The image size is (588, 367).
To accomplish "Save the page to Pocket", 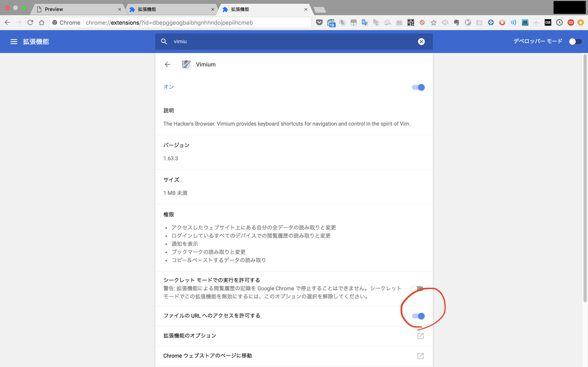I will [319, 22].
